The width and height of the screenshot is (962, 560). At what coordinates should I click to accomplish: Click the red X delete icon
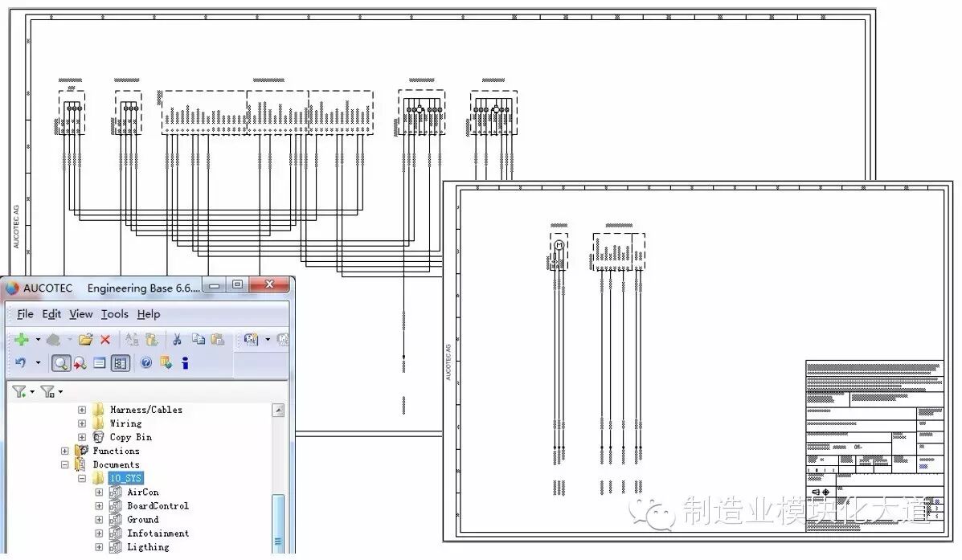(105, 339)
